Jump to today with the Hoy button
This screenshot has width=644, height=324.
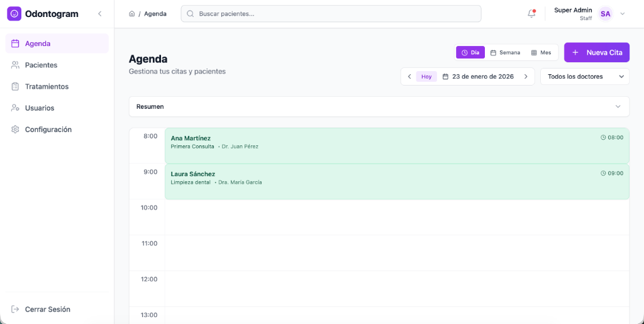point(426,77)
